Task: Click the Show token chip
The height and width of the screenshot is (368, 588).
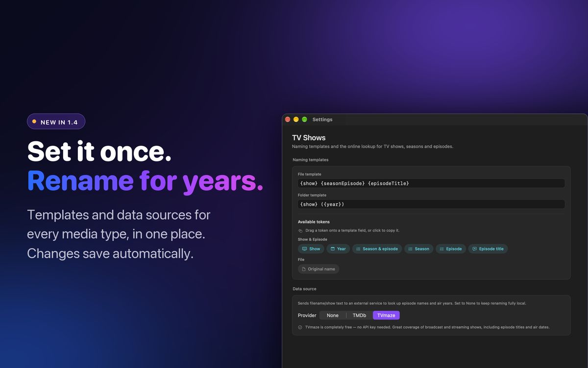Action: click(x=311, y=249)
